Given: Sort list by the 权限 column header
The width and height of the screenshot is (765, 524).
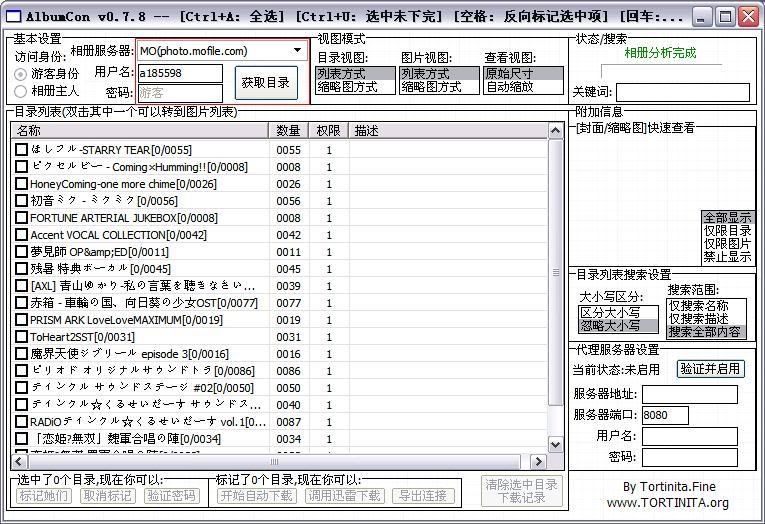Looking at the screenshot, I should 328,131.
